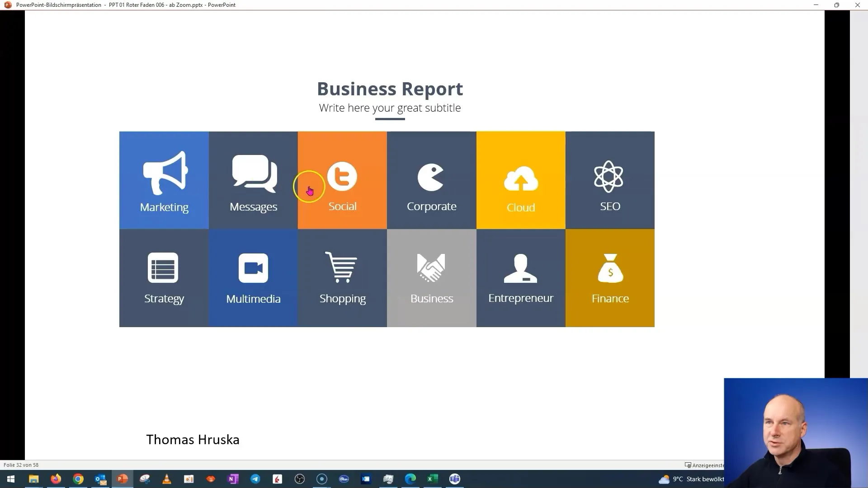Image resolution: width=868 pixels, height=488 pixels.
Task: Select the SEO atom icon
Action: (610, 176)
